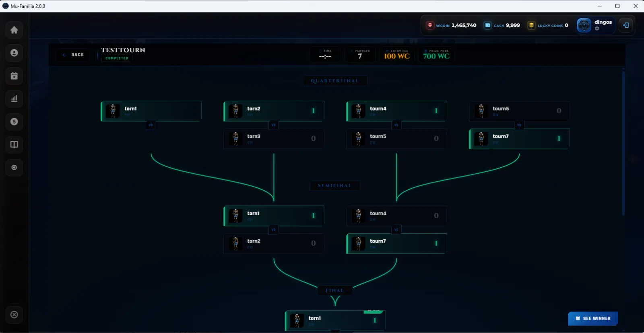Select torn2 semifinal player card
The image size is (644, 333).
(274, 244)
